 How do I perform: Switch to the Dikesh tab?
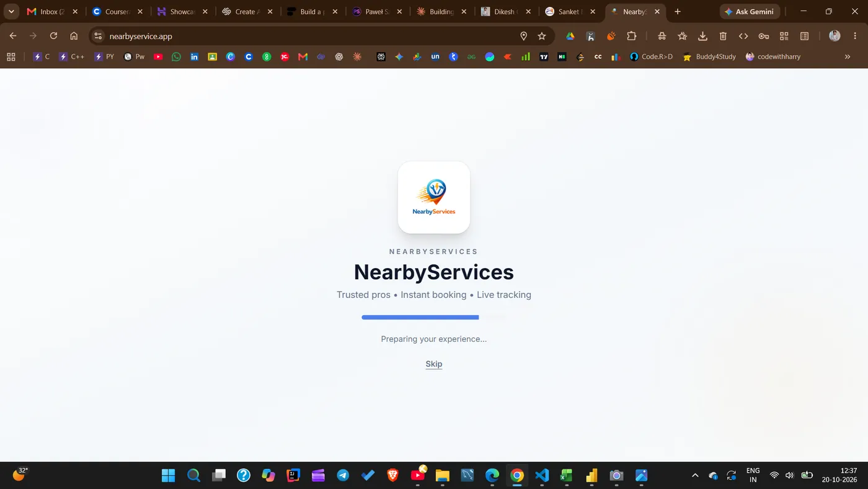[x=507, y=11]
